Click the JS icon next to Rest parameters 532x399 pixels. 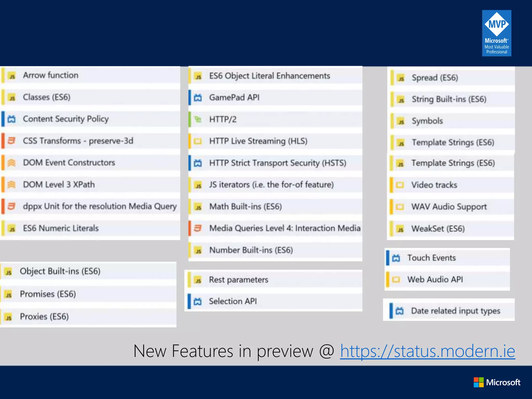[198, 280]
